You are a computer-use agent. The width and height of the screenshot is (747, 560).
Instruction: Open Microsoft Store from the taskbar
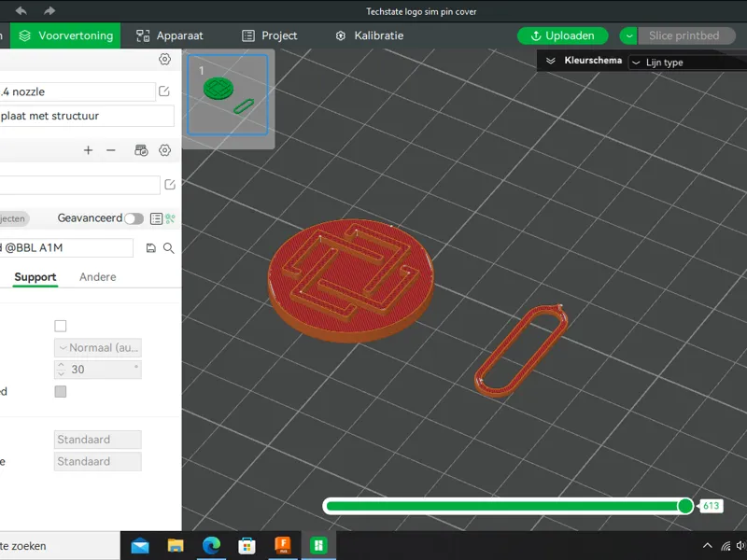[247, 546]
